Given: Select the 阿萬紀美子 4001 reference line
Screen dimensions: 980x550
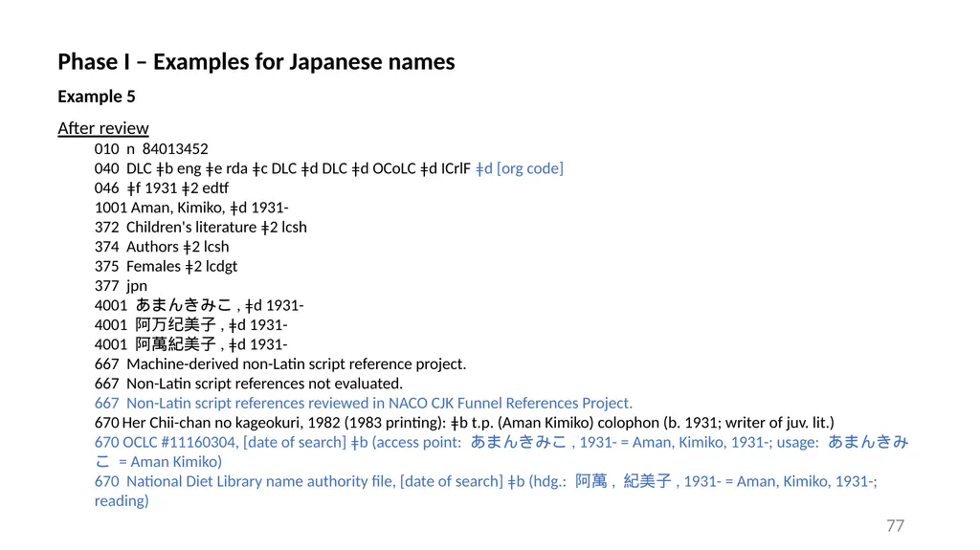Looking at the screenshot, I should pyautogui.click(x=191, y=344).
